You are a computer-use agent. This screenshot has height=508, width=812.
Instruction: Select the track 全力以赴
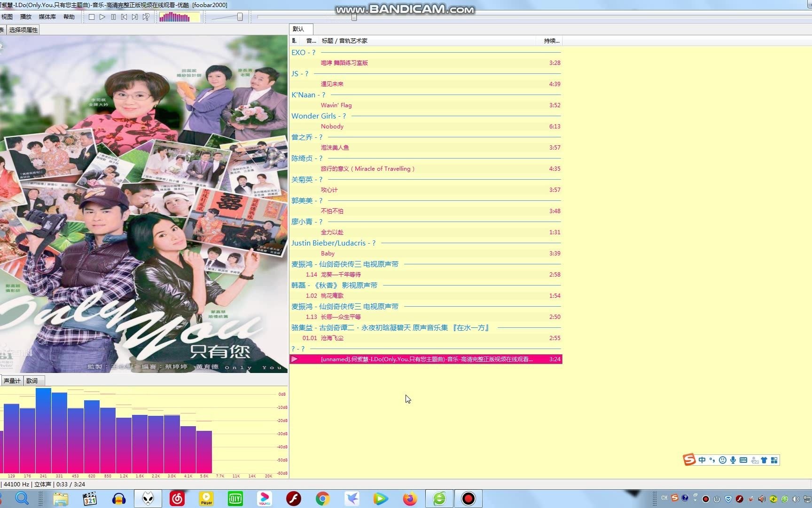point(426,232)
